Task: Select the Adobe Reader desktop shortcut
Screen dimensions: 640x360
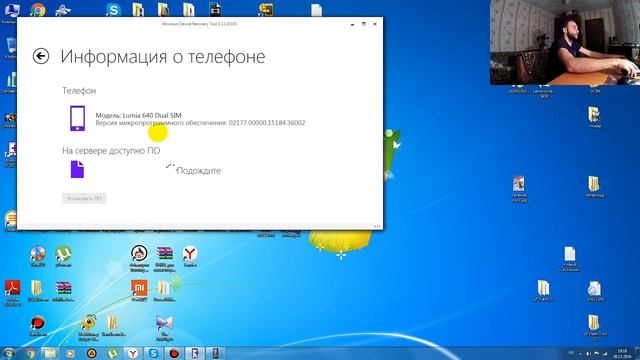Action: (12, 293)
